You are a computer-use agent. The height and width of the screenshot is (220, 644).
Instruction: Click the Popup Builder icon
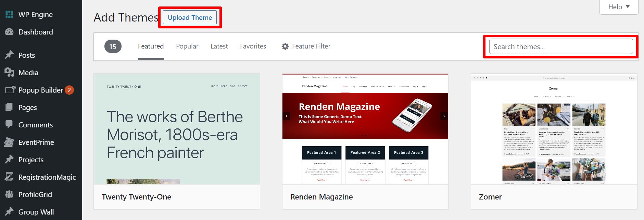(10, 90)
